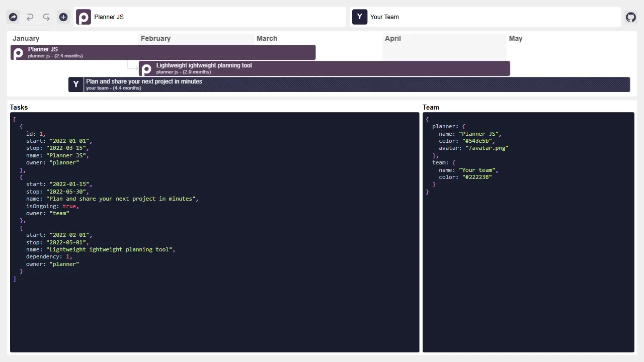Click the owner "team" value
The image size is (644, 362).
point(59,213)
